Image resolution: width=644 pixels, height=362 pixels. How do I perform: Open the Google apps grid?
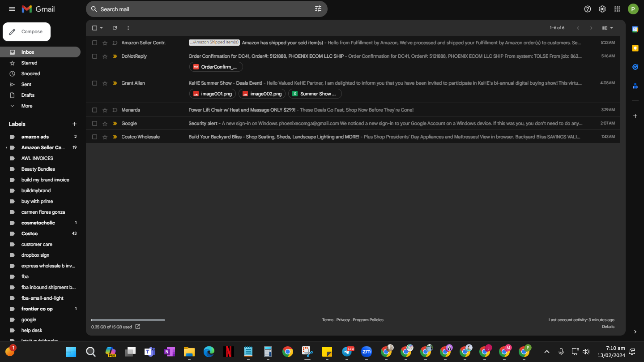click(x=617, y=9)
